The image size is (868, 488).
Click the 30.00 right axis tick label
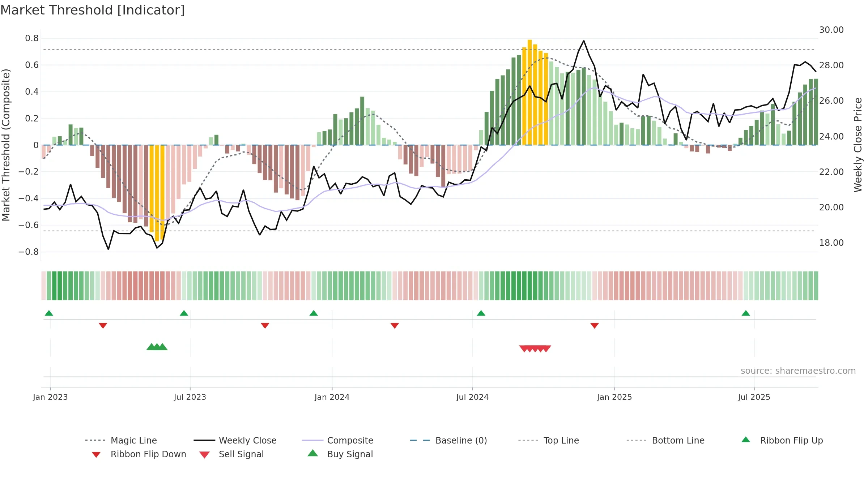(831, 30)
